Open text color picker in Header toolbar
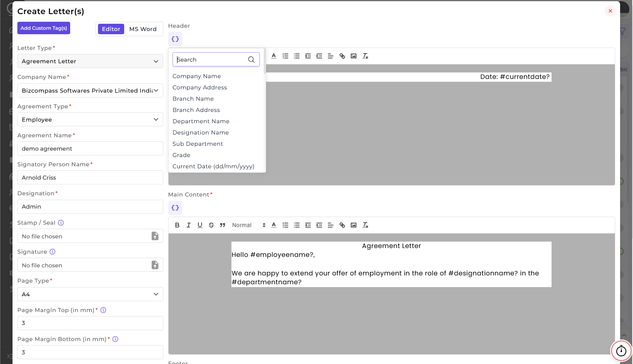The height and width of the screenshot is (364, 633). [274, 56]
